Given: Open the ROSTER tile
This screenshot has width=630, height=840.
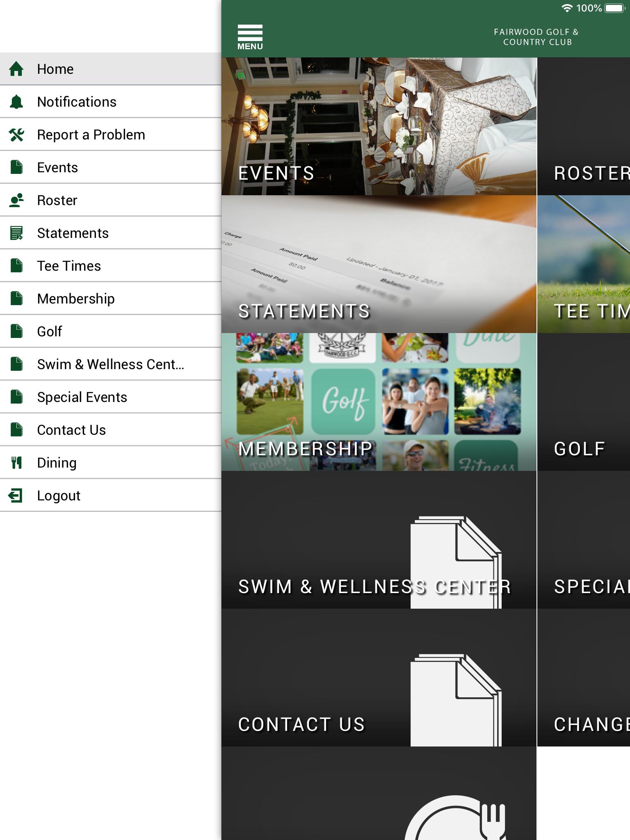Looking at the screenshot, I should click(x=584, y=126).
